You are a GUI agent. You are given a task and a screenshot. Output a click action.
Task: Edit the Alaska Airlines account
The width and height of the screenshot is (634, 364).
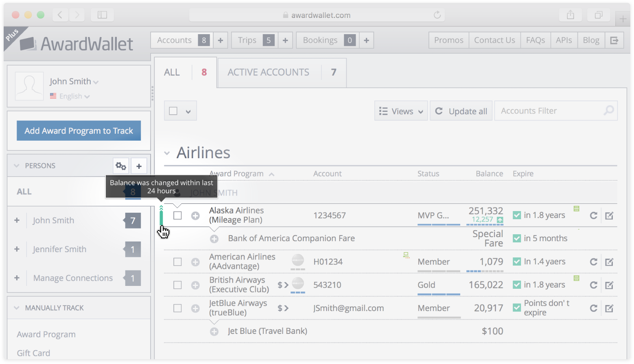tap(609, 216)
